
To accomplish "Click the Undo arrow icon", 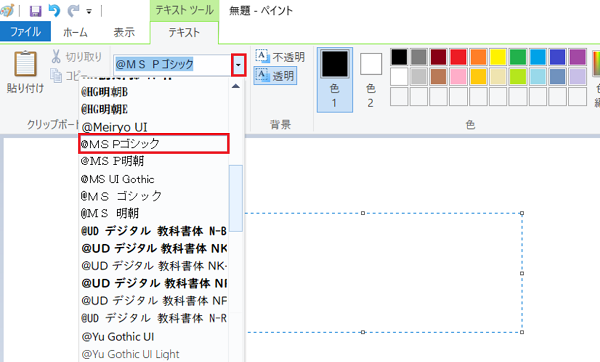I will (55, 11).
